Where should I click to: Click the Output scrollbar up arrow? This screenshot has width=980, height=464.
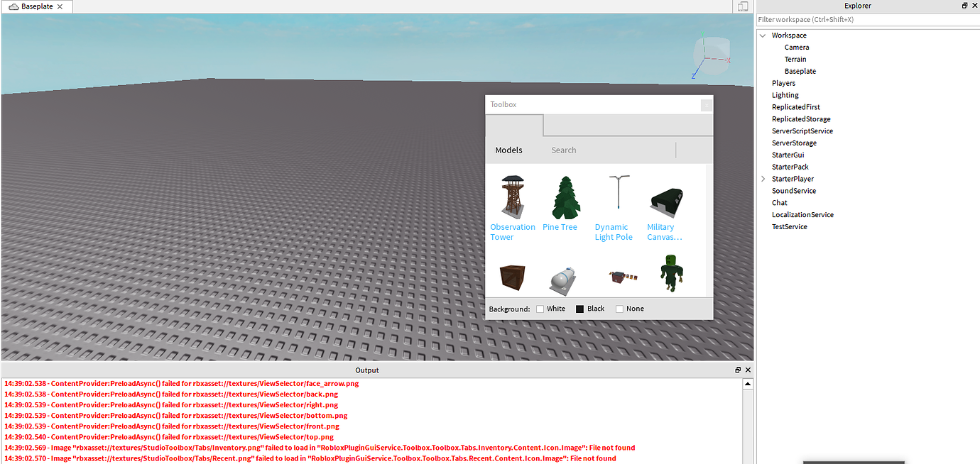tap(748, 384)
